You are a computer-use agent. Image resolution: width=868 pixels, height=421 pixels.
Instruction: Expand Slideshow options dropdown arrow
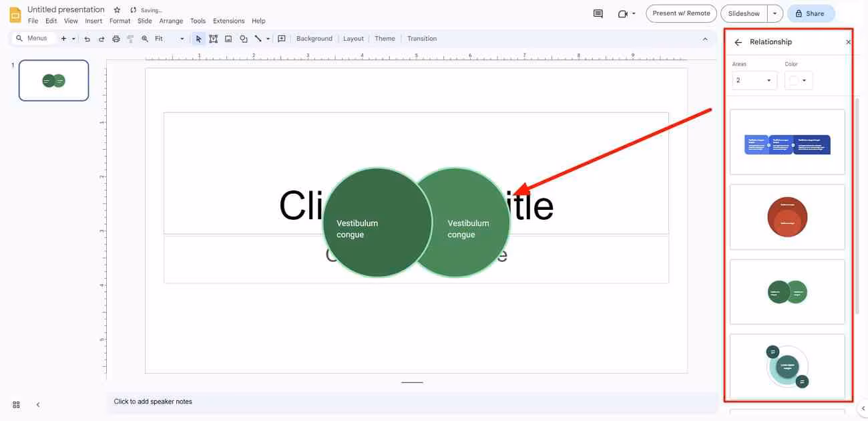point(775,13)
